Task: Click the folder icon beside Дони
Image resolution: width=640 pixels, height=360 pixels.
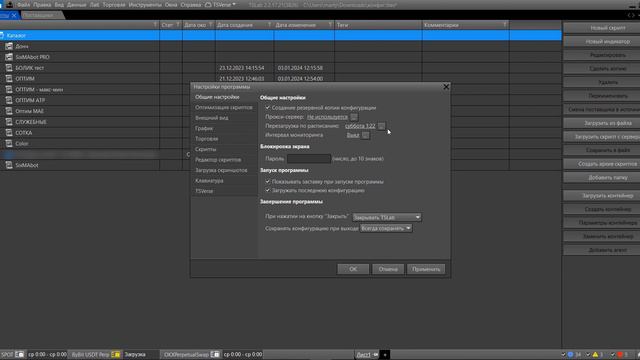Action: (x=9, y=46)
